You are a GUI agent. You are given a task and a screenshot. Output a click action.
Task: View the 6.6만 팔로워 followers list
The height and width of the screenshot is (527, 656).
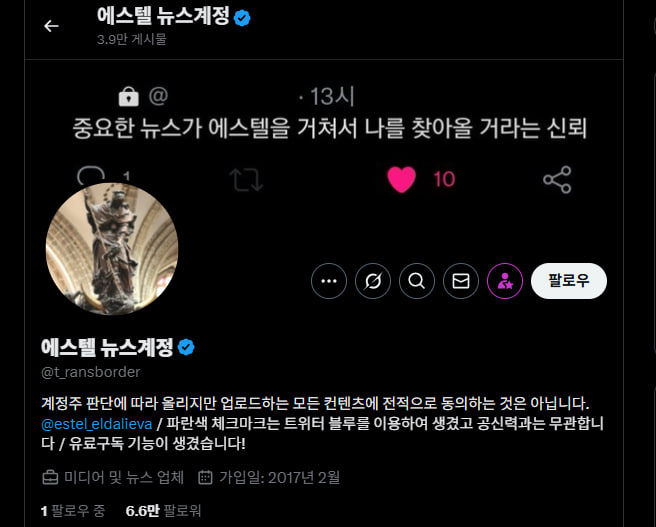coord(163,511)
